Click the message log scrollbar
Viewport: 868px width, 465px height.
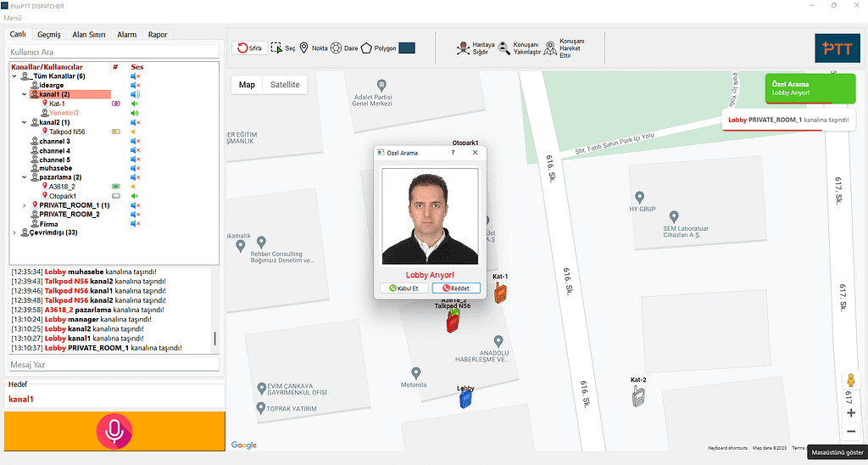click(214, 339)
